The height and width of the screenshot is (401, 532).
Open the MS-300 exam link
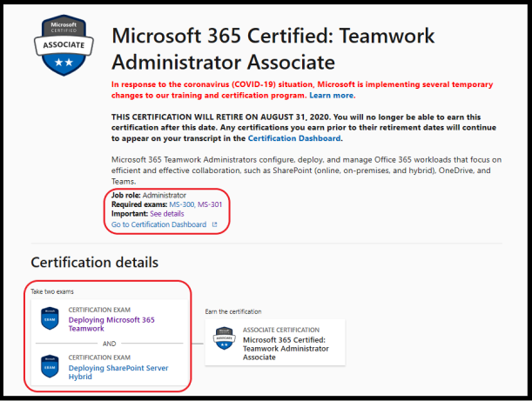point(181,204)
